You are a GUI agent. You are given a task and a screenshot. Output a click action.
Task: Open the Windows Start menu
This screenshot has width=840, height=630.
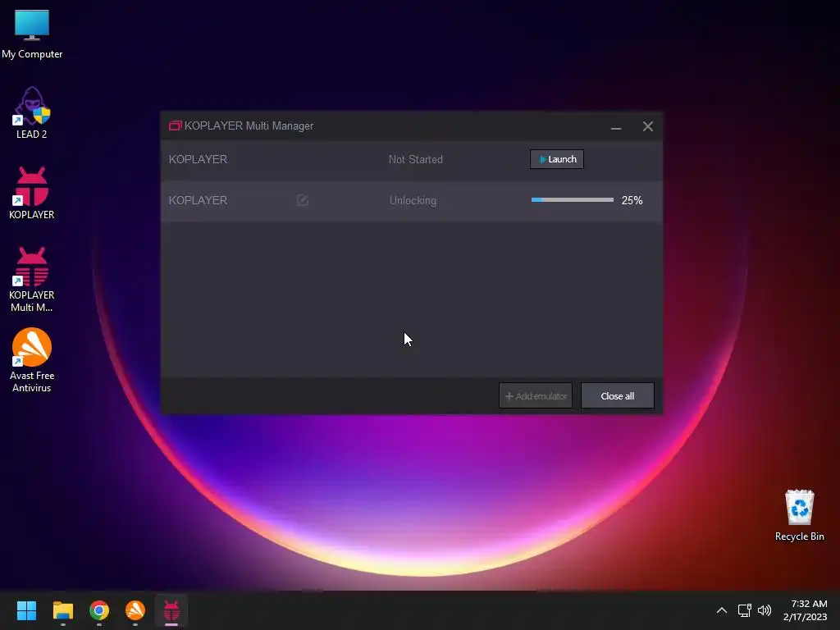(26, 610)
